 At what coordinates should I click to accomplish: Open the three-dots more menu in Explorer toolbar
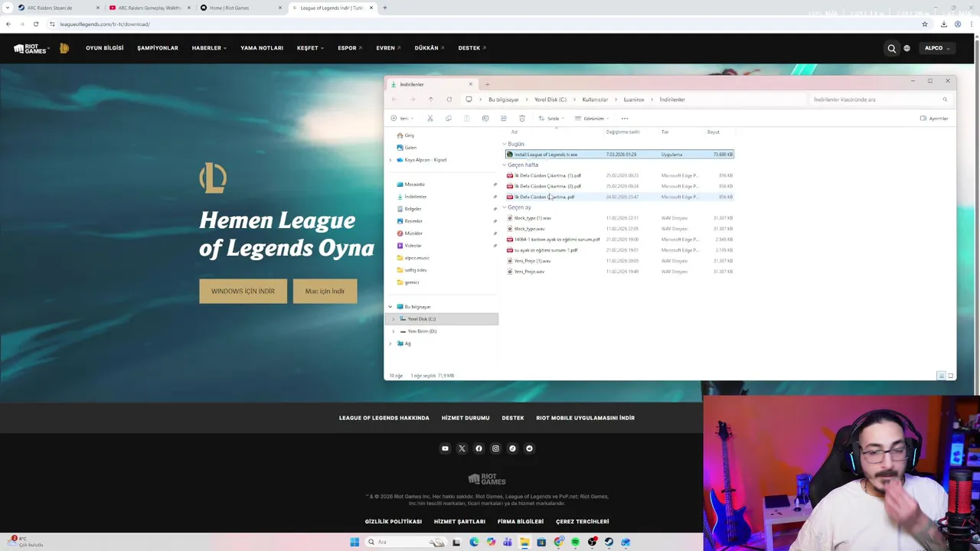coord(625,119)
